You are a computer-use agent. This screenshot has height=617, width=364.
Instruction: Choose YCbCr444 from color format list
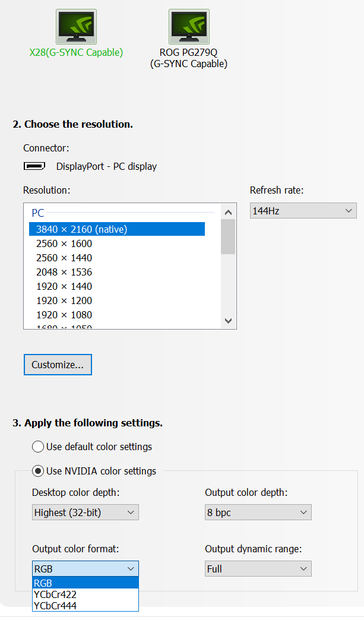[55, 606]
